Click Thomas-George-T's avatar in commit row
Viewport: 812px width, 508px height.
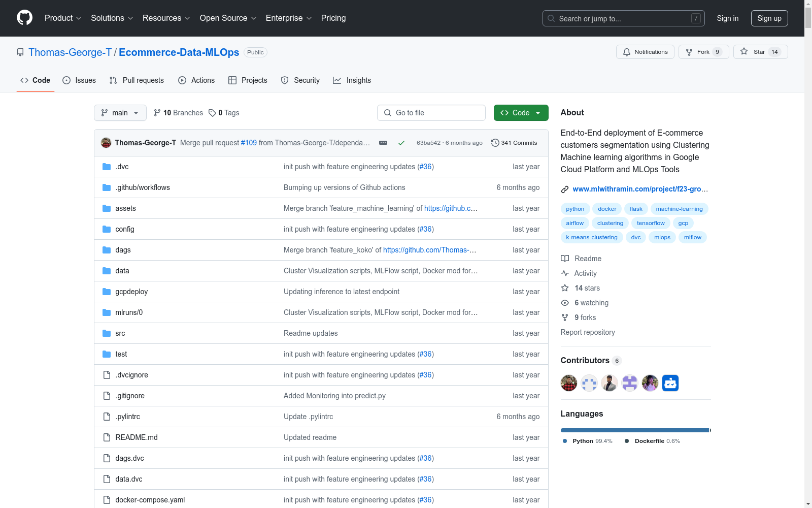tap(106, 143)
